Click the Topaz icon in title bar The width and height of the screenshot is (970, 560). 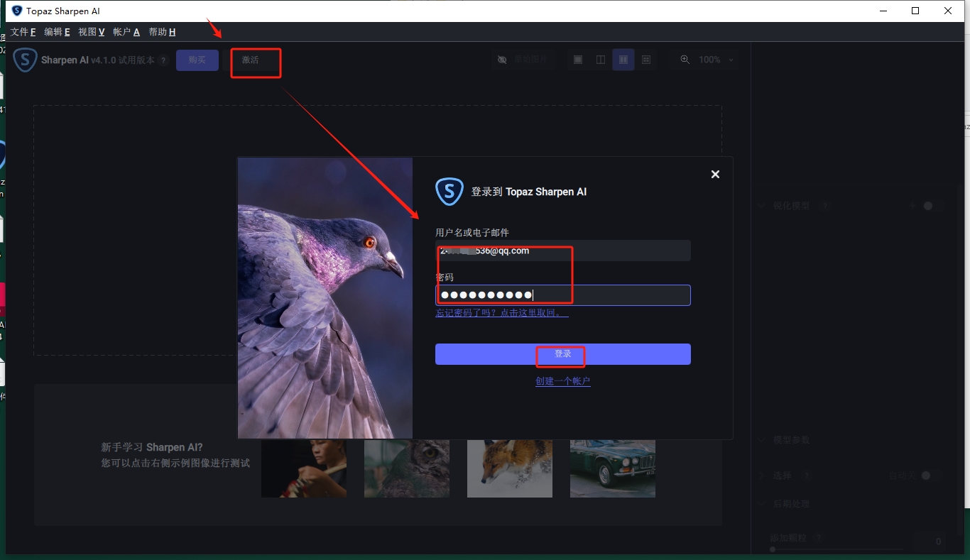[17, 11]
